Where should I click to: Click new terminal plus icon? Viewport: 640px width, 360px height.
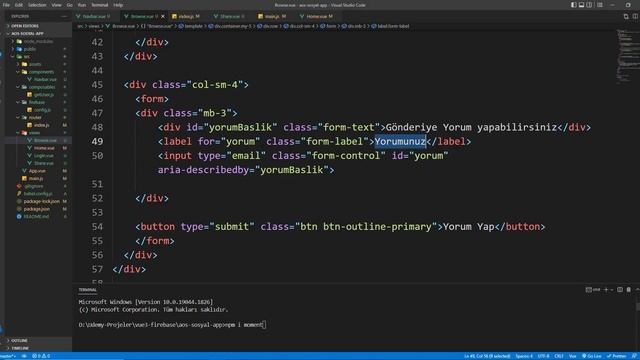click(606, 290)
